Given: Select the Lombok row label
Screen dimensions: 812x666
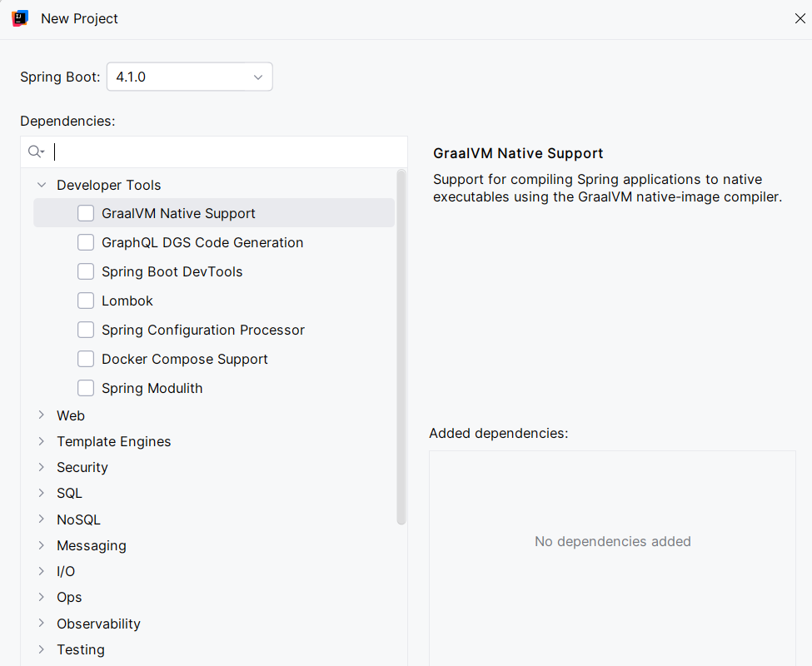Looking at the screenshot, I should pyautogui.click(x=127, y=301).
